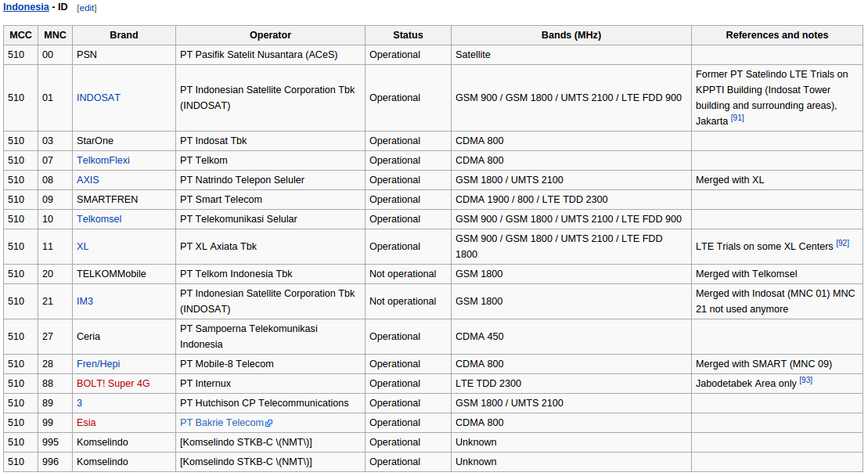Screen dimensions: 868x476
Task: Click the external link icon after Bakrie Telecom
Action: coord(269,424)
